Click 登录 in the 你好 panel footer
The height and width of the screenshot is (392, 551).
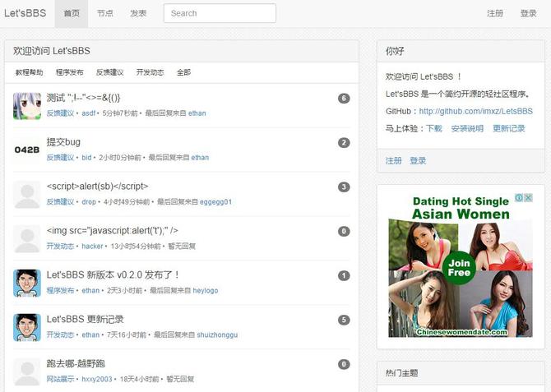coord(418,161)
